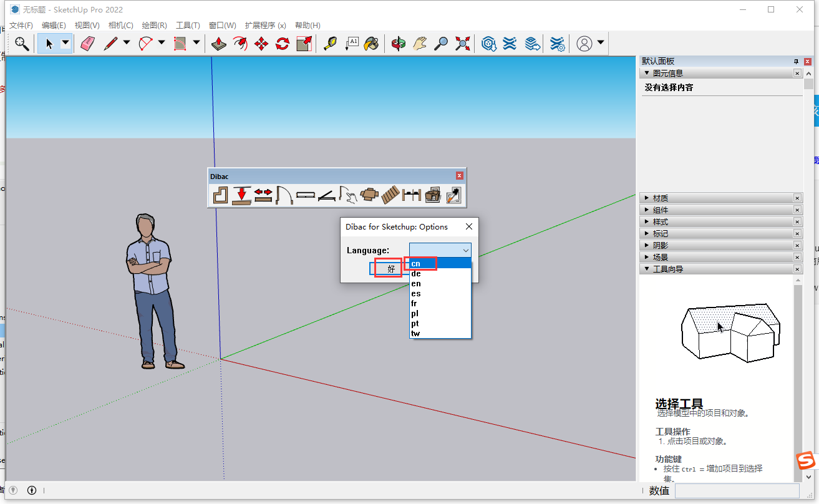Click the Dibac wall tool icon
This screenshot has height=504, width=819.
click(x=220, y=196)
